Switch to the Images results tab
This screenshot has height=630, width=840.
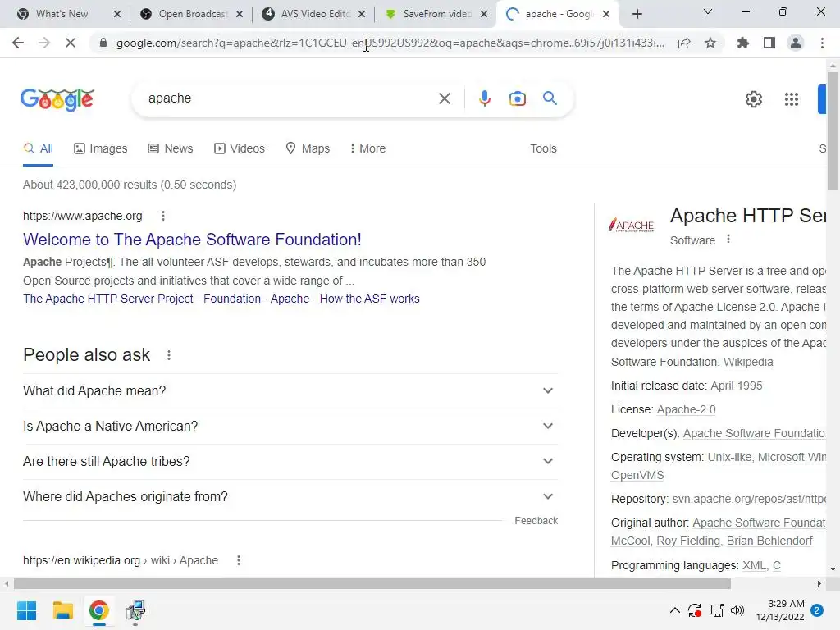click(x=101, y=148)
